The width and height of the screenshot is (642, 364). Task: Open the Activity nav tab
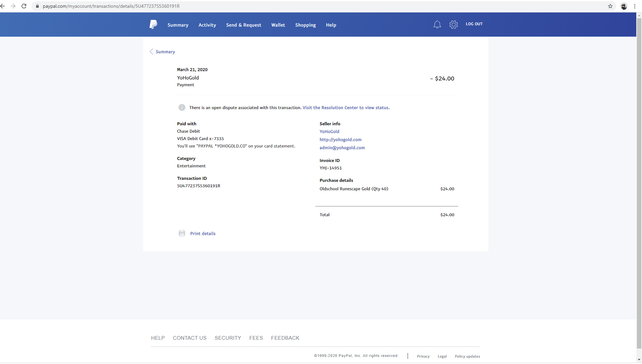pos(207,25)
